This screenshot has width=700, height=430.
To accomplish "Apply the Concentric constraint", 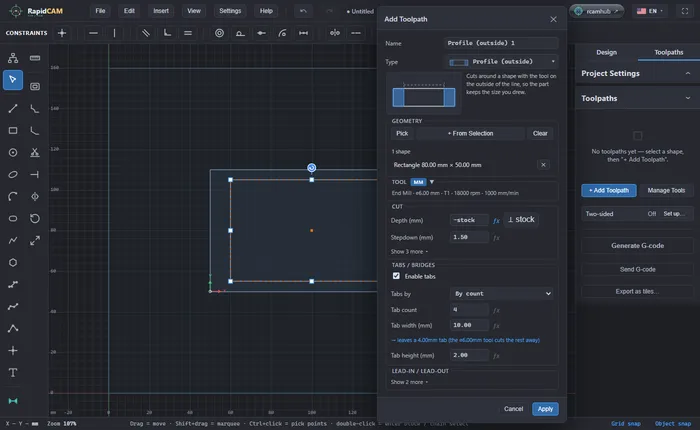I will click(219, 33).
